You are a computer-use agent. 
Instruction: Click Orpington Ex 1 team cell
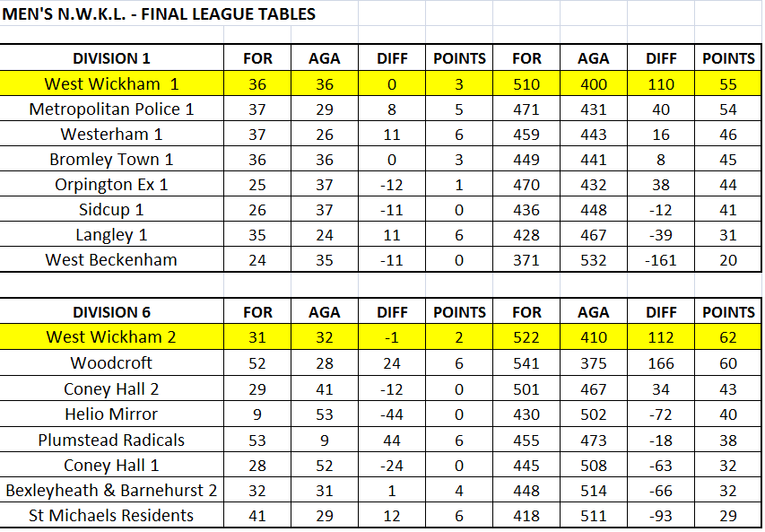pyautogui.click(x=112, y=185)
